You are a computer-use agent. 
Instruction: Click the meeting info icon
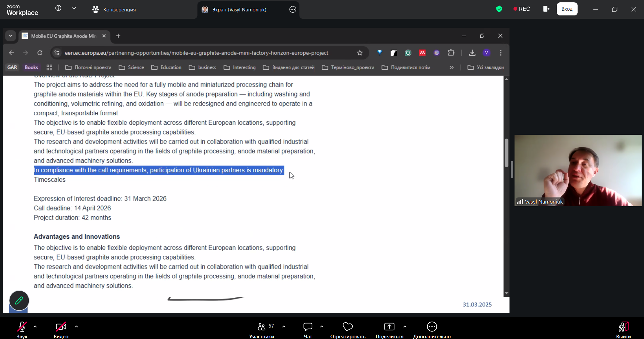58,8
